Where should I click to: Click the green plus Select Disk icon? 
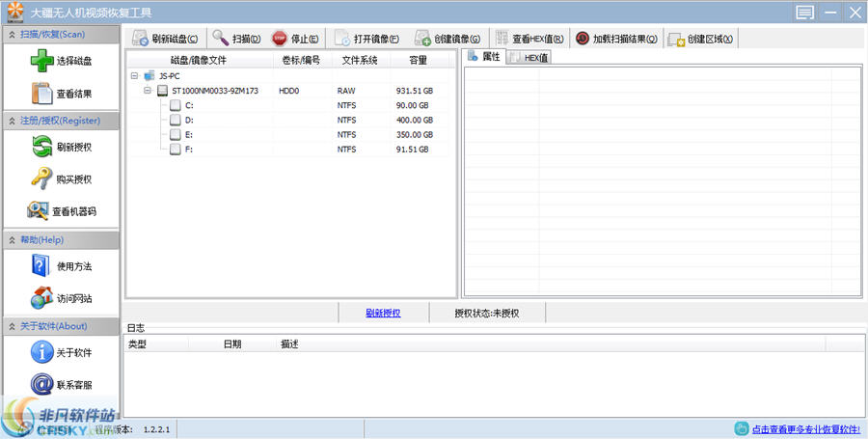(x=42, y=61)
